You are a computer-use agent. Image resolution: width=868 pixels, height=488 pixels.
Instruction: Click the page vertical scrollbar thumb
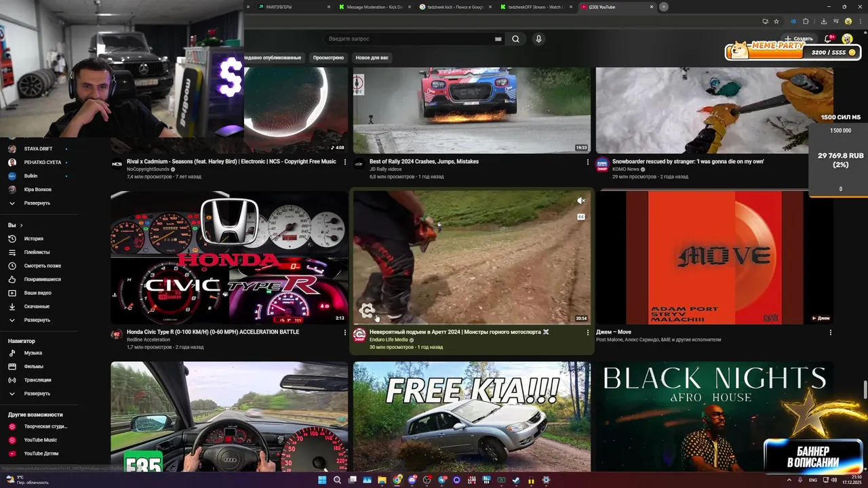pos(865,391)
